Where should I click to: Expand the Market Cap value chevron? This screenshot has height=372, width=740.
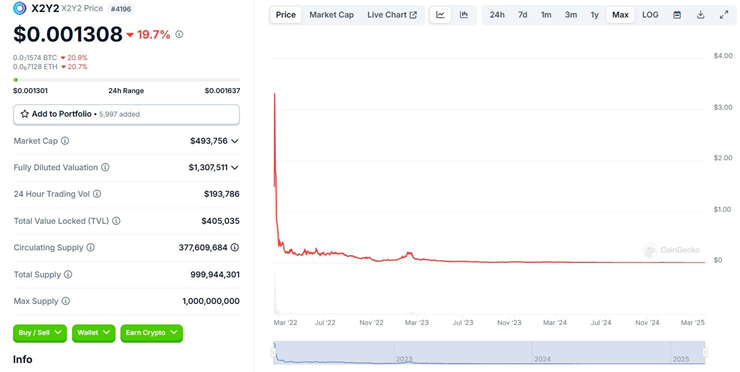coord(235,141)
